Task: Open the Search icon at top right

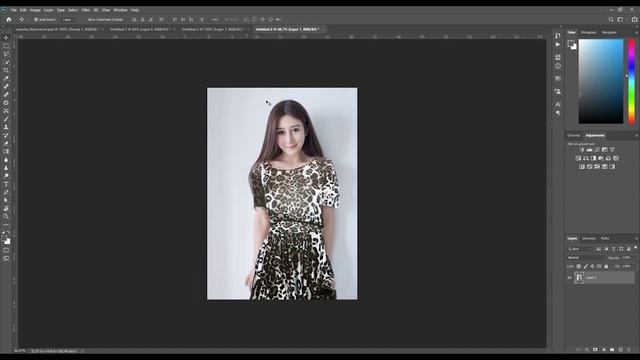Action: pyautogui.click(x=611, y=19)
